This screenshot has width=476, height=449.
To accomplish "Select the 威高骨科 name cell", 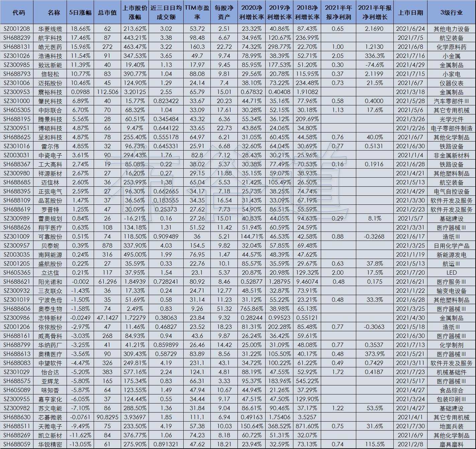I will (x=50, y=336).
